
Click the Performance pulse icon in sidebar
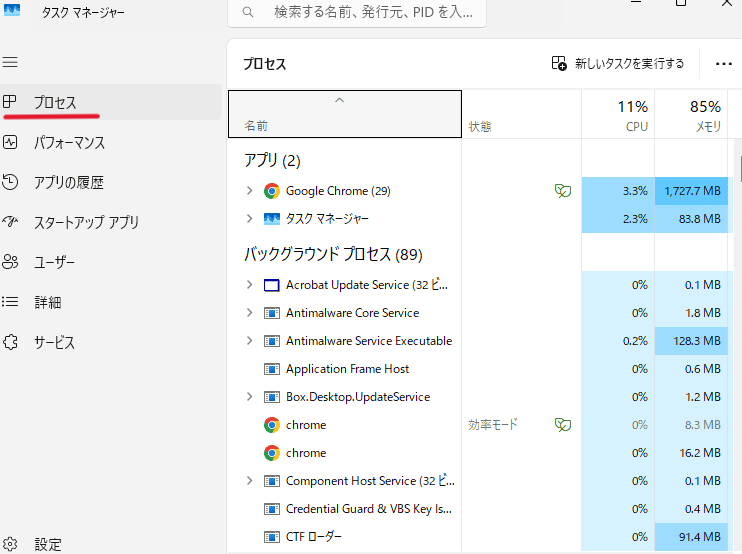(x=10, y=142)
